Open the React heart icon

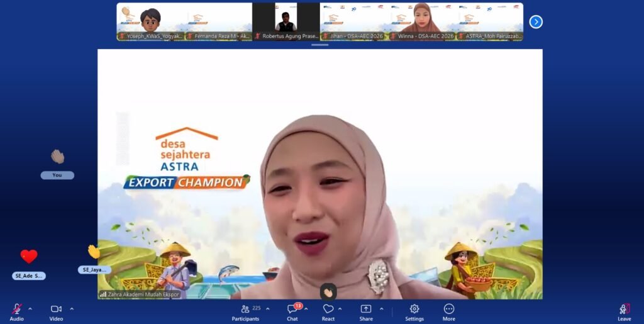point(328,309)
